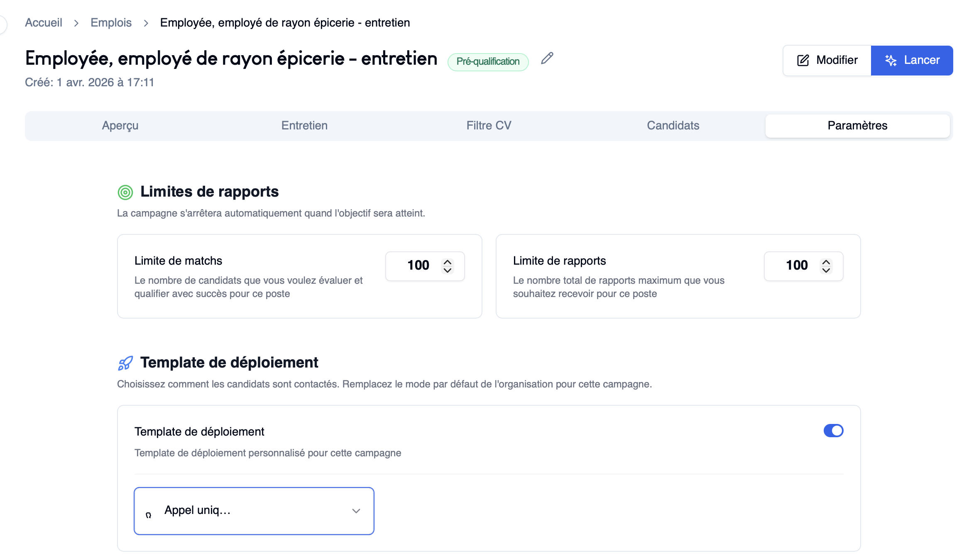Viewport: 969px width, 560px height.
Task: Expand the deployment template selection chevron
Action: [355, 511]
